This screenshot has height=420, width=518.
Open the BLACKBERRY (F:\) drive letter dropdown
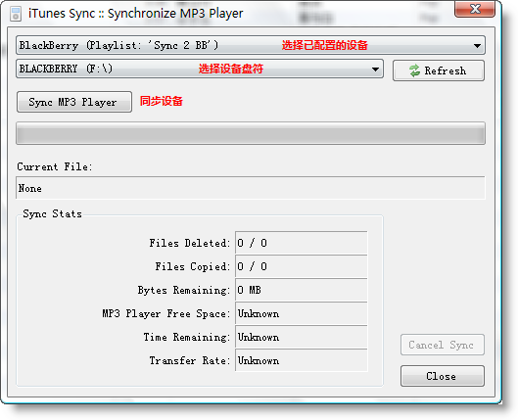(200, 69)
